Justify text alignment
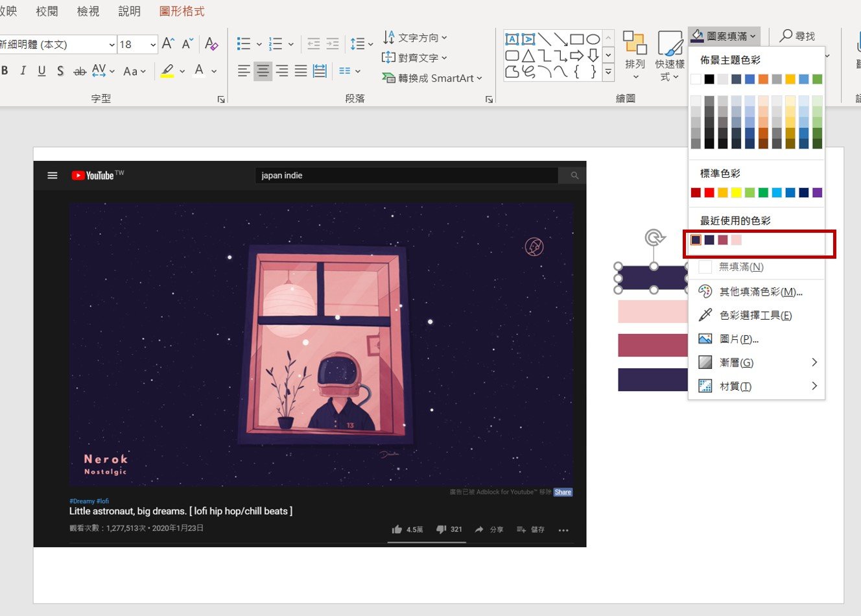This screenshot has height=616, width=861. (301, 71)
